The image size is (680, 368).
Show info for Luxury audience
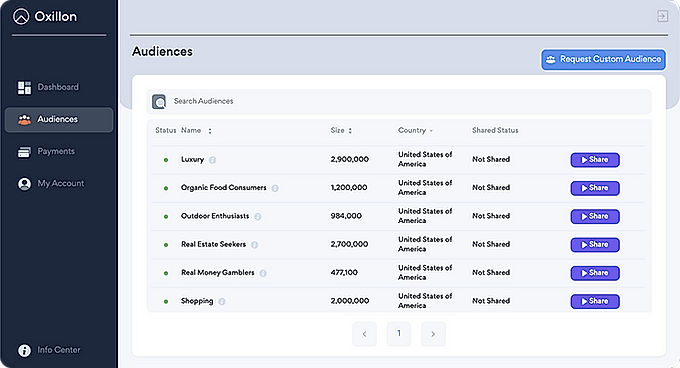[212, 160]
